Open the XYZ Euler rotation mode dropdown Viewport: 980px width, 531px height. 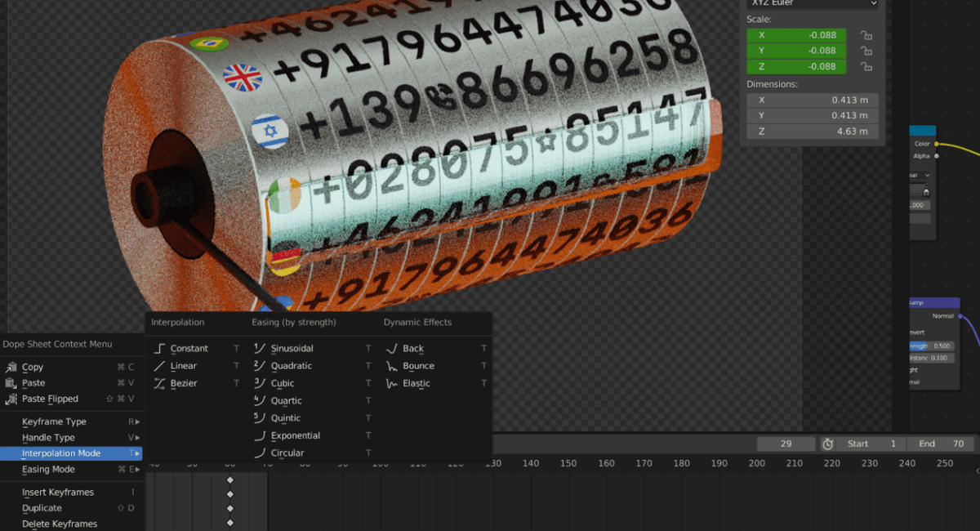click(812, 4)
